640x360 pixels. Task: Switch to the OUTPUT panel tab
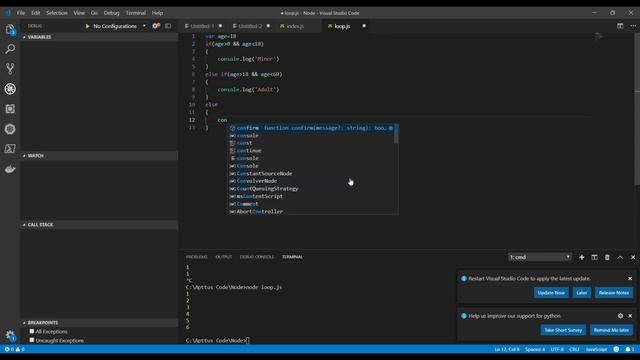[x=224, y=257]
